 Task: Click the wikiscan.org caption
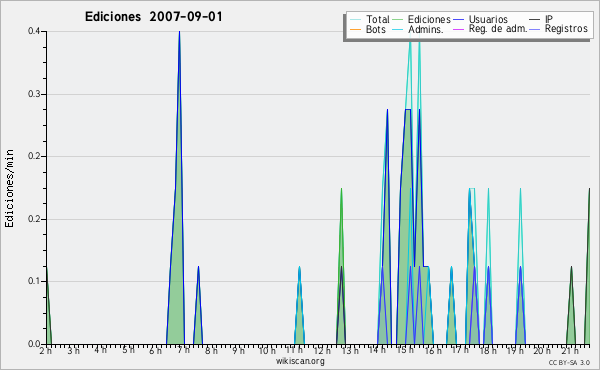coord(300,361)
